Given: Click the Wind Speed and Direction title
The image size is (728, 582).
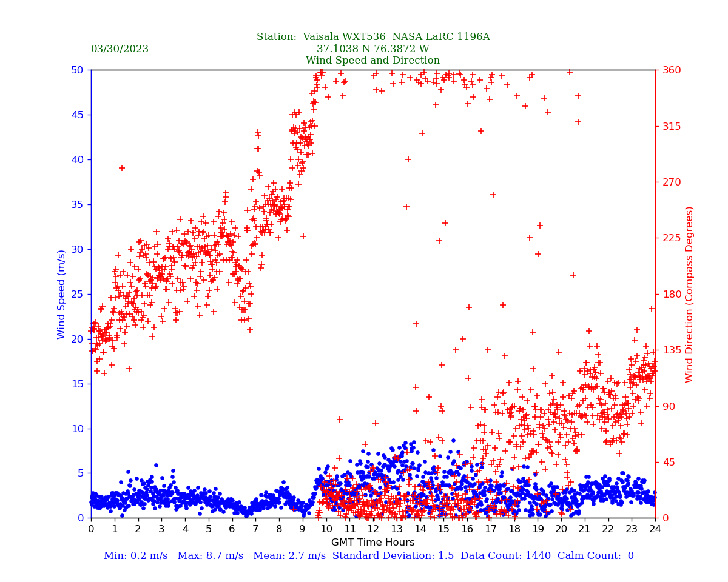Looking at the screenshot, I should (x=372, y=61).
